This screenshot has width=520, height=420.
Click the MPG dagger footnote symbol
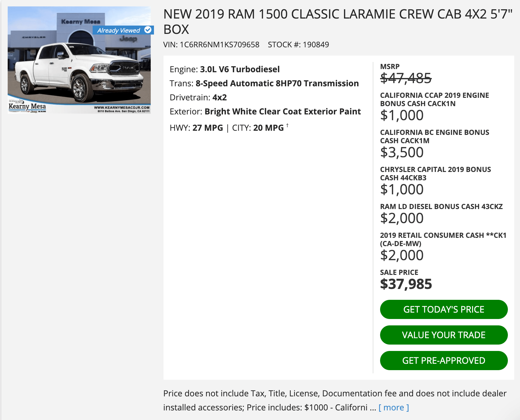287,125
